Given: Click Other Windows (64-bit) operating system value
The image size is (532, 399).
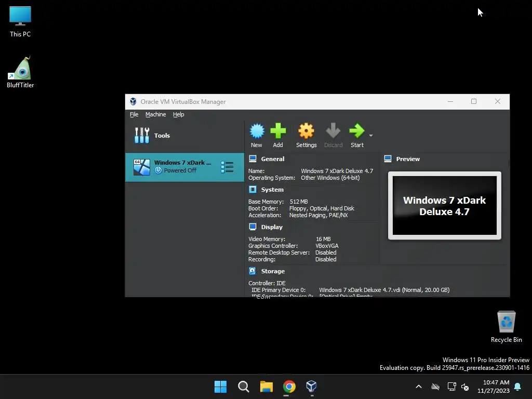Looking at the screenshot, I should (330, 178).
